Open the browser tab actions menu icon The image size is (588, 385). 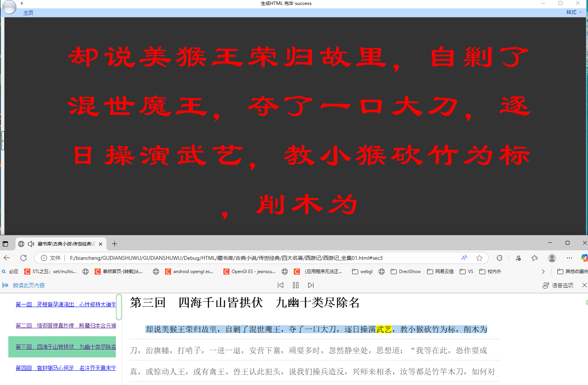point(5,244)
